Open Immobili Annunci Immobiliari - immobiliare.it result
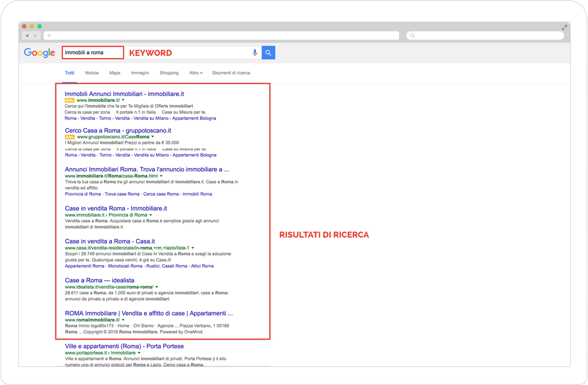Viewport: 588px width, 385px height. (x=124, y=94)
